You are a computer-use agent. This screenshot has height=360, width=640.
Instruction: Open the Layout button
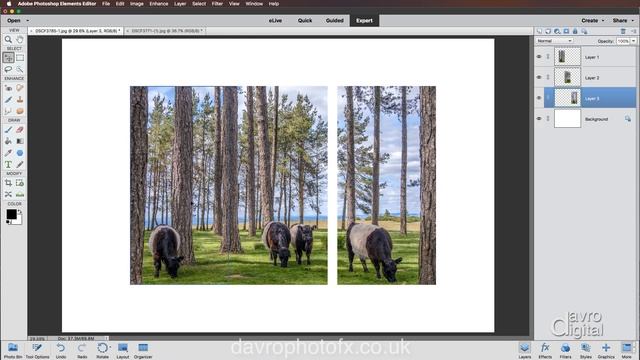122,351
